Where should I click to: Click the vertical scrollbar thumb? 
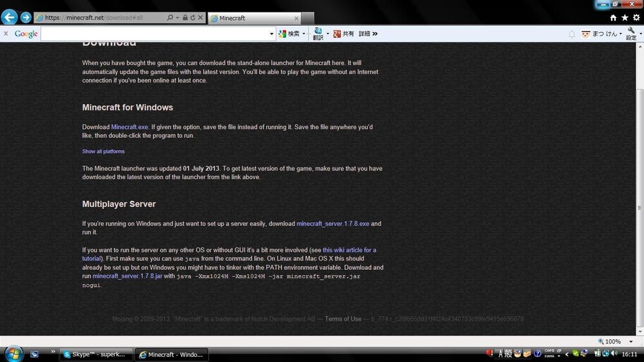[x=640, y=207]
